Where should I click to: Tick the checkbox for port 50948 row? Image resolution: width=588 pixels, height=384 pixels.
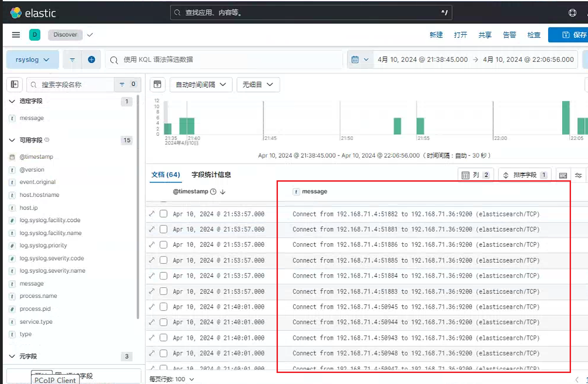(164, 353)
